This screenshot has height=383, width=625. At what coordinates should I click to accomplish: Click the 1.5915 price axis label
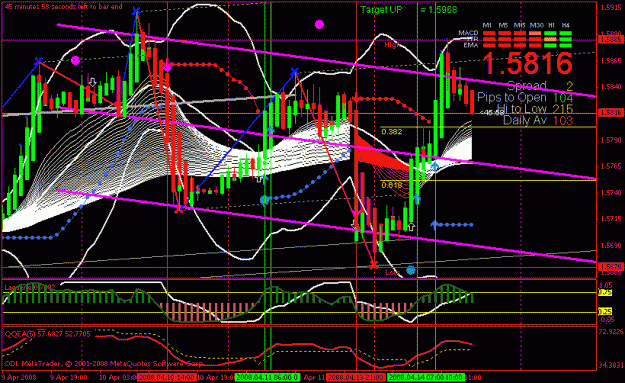pos(611,8)
